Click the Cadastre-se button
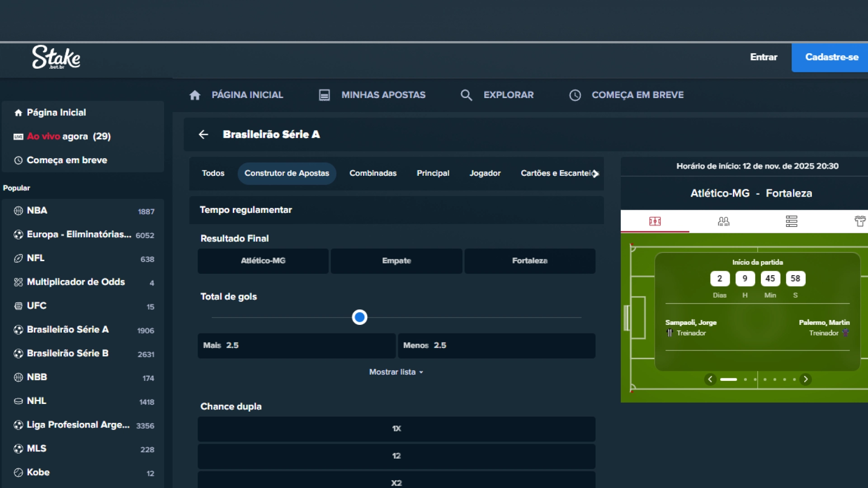Image resolution: width=868 pixels, height=488 pixels. 832,57
